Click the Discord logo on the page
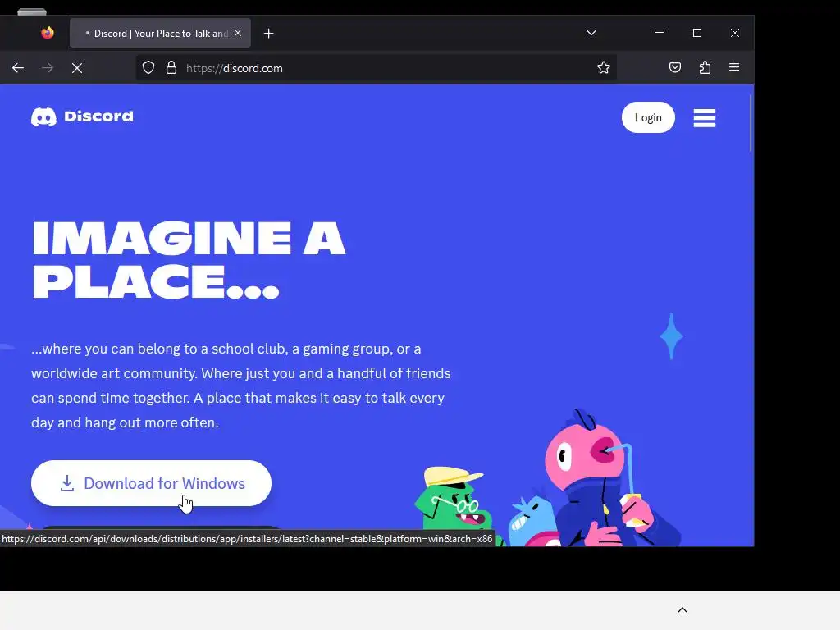 pyautogui.click(x=82, y=116)
